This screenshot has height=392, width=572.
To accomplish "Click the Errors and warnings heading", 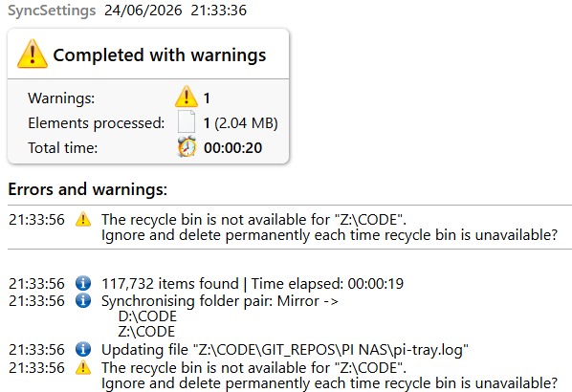I will point(88,189).
